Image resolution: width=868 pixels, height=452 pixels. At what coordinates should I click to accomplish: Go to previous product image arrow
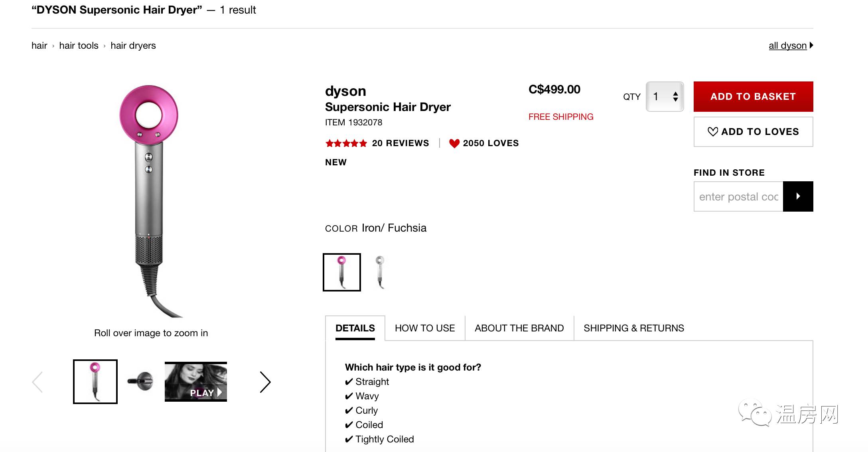click(37, 382)
